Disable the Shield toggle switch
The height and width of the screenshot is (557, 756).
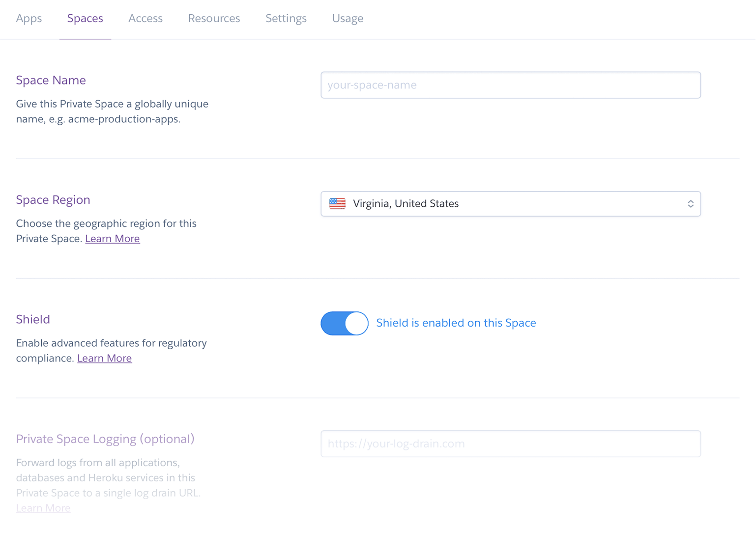point(345,323)
